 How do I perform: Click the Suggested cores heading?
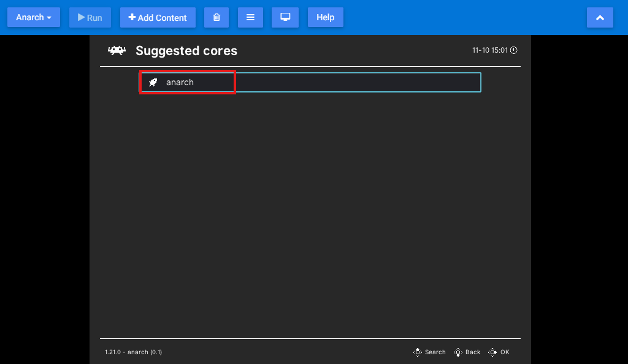click(x=186, y=51)
